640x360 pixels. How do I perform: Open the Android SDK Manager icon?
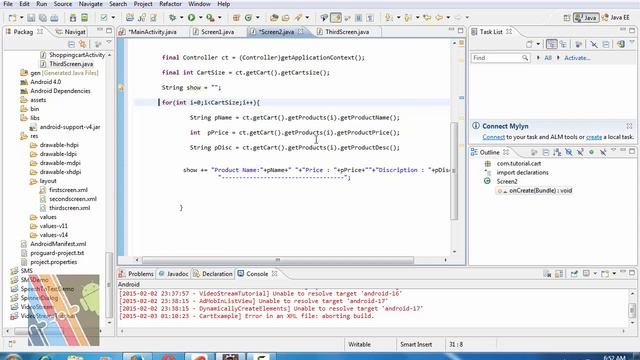click(73, 18)
